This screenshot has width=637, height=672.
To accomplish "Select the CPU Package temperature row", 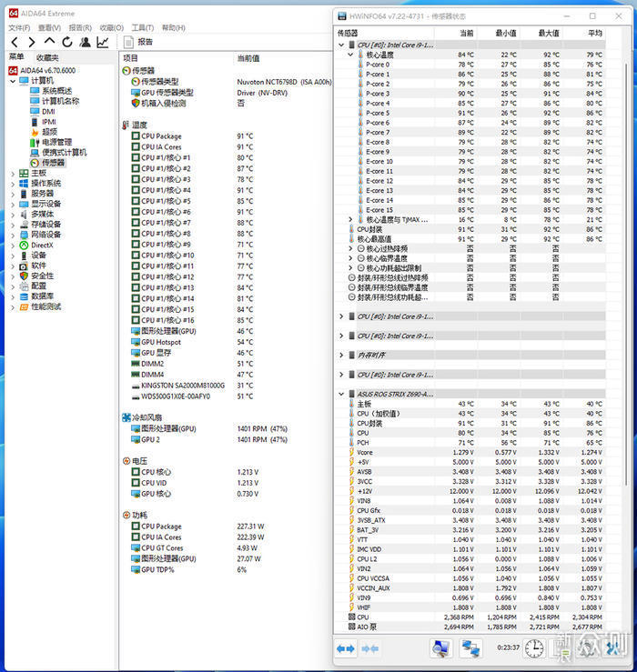I will [193, 136].
